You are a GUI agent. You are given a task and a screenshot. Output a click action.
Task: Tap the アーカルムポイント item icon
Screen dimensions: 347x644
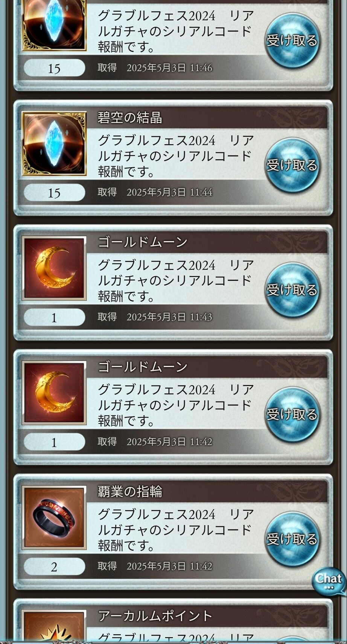54,626
